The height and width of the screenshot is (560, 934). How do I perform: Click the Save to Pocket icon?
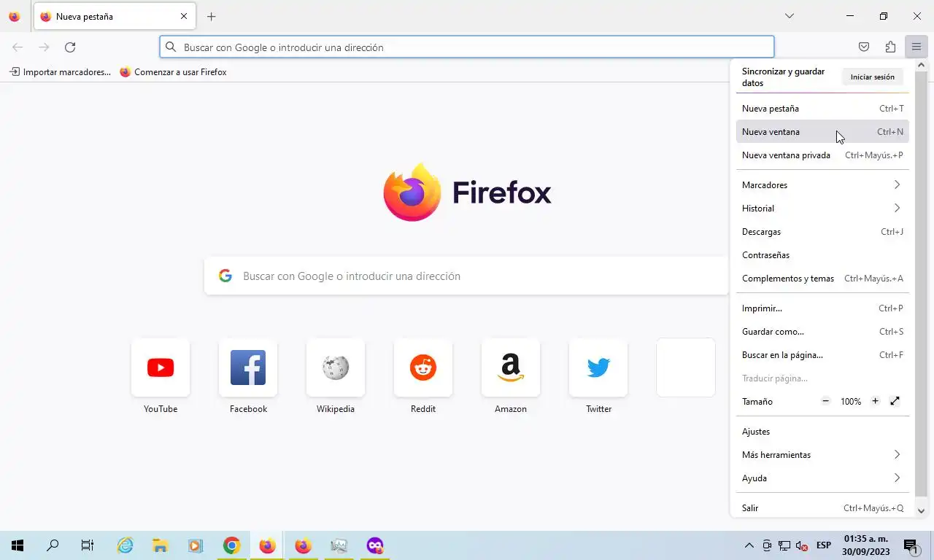[x=864, y=47]
